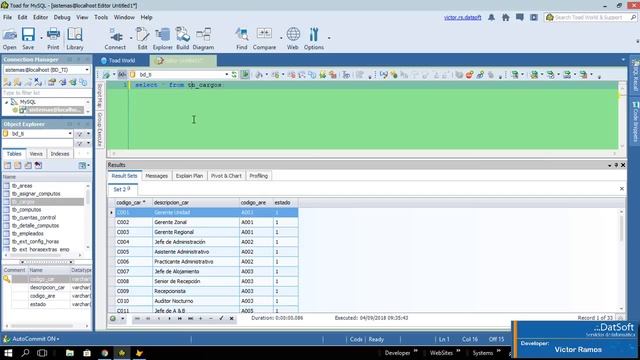Click the new connection icon in Connection Manager
Screen dimensions: 640x360
click(x=7, y=82)
